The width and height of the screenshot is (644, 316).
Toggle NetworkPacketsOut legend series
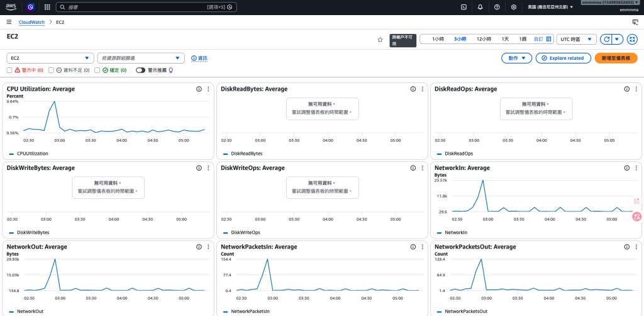[462, 312]
